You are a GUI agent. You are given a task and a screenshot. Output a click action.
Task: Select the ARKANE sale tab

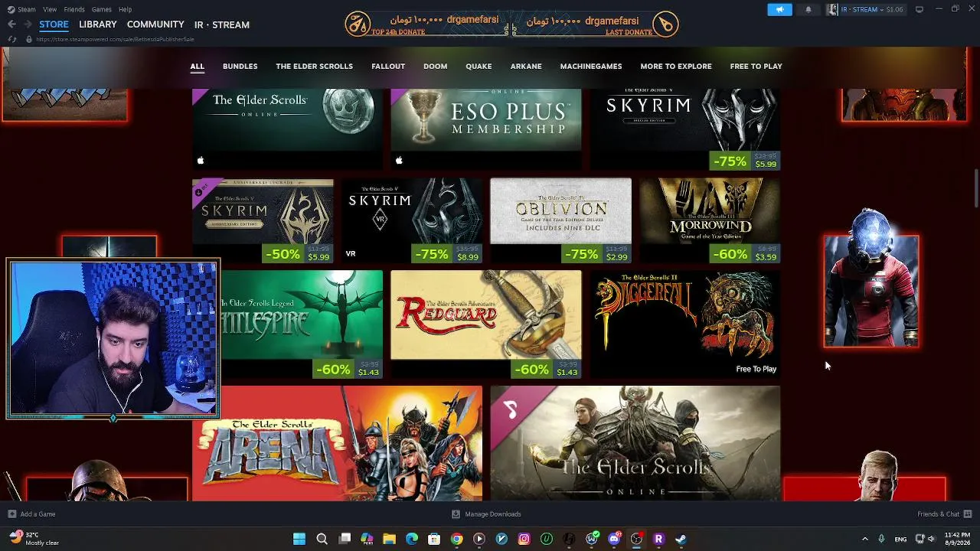(526, 67)
